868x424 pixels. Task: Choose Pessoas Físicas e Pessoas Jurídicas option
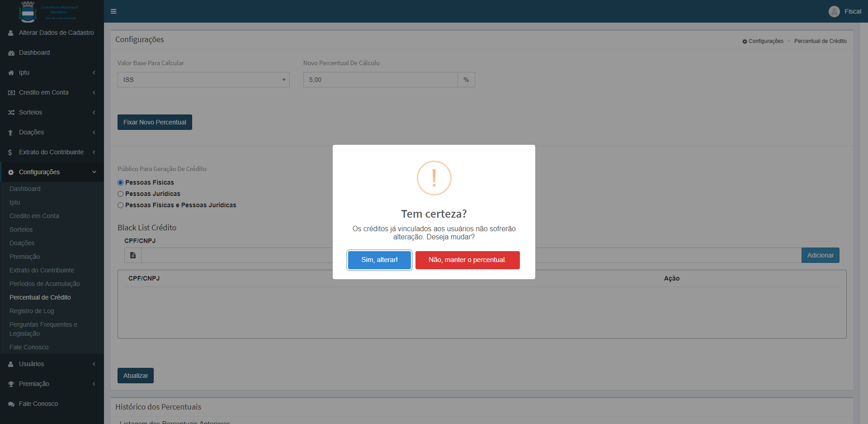coord(121,205)
